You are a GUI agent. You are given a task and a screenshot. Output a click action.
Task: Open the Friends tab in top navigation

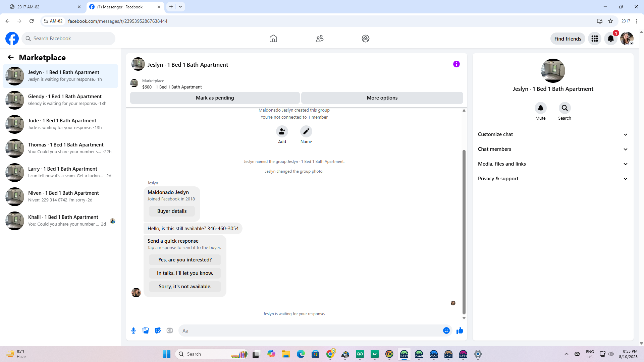319,39
